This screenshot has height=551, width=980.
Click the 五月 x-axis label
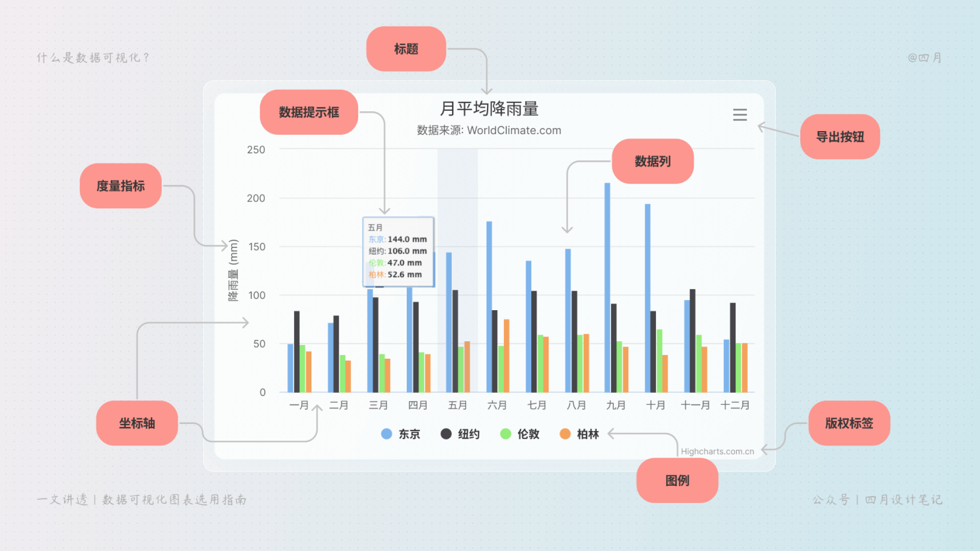458,406
